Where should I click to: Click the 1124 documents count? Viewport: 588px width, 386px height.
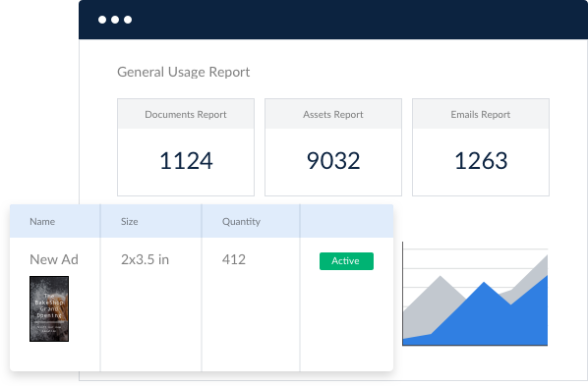pyautogui.click(x=186, y=161)
